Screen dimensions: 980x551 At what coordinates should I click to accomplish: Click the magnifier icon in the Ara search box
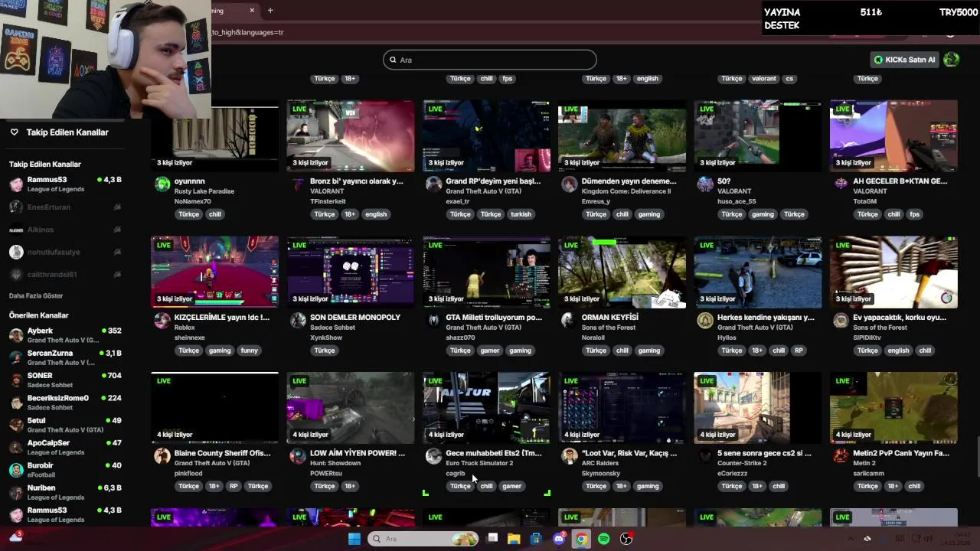(393, 60)
